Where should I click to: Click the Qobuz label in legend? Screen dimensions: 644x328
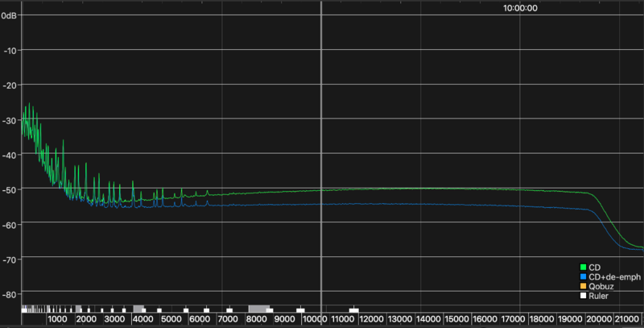click(x=601, y=286)
